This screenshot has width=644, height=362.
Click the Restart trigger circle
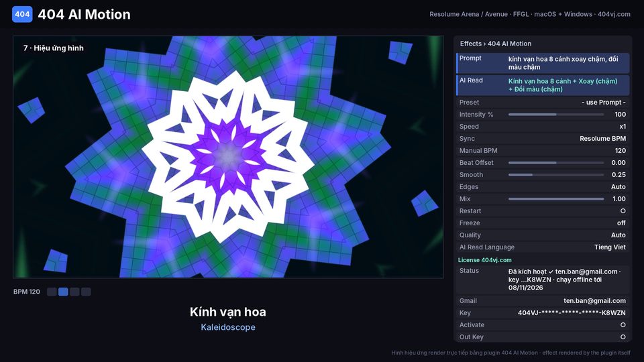tap(623, 211)
